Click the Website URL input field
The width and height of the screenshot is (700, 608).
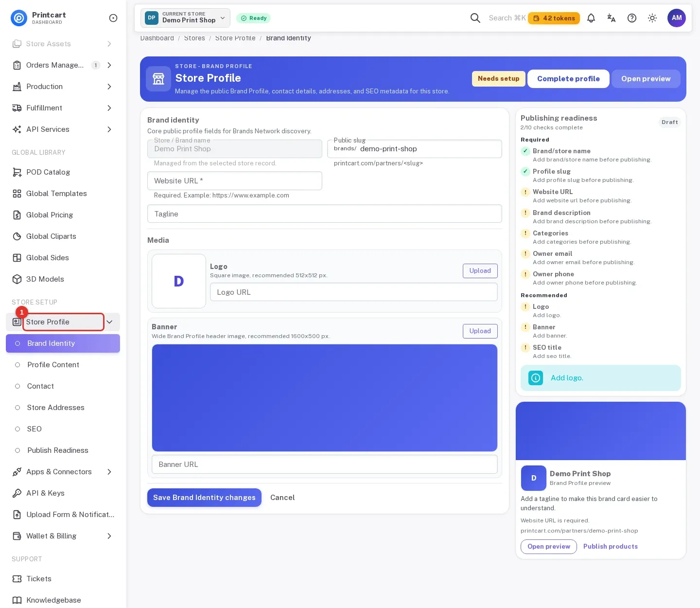235,181
